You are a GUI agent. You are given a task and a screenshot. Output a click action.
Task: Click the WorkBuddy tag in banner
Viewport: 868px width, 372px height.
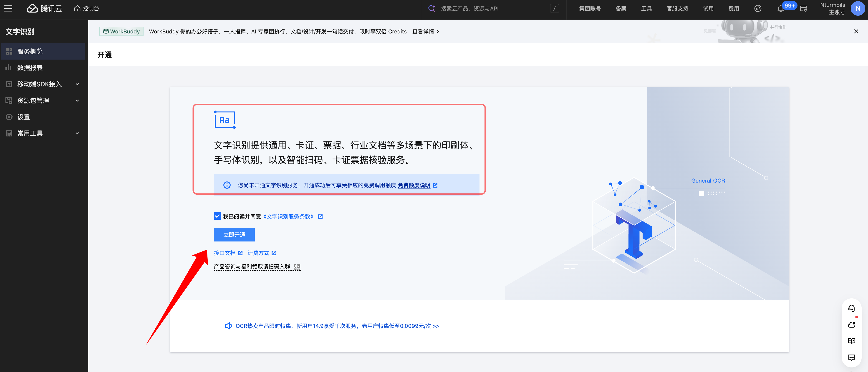click(121, 31)
